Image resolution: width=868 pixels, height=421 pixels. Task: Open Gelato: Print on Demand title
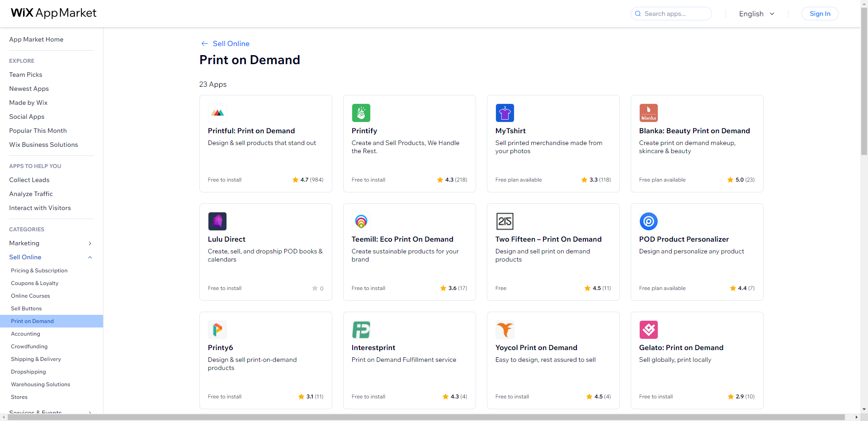point(681,348)
